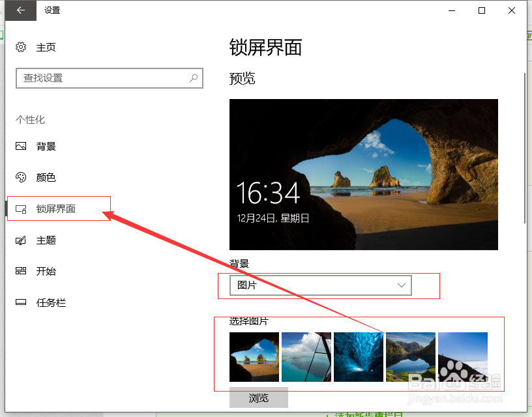Click the 浏览 browse button
This screenshot has width=532, height=417.
258,397
